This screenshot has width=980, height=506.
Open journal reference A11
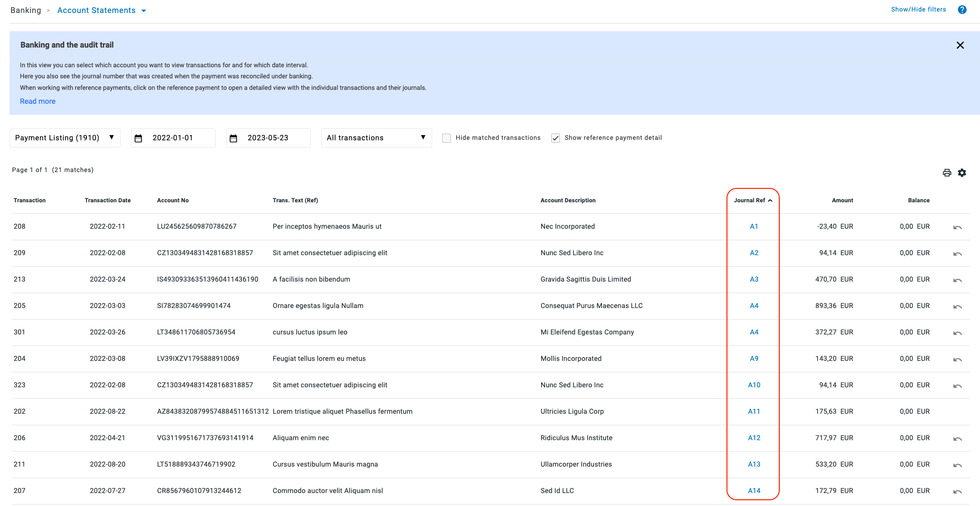click(x=754, y=411)
